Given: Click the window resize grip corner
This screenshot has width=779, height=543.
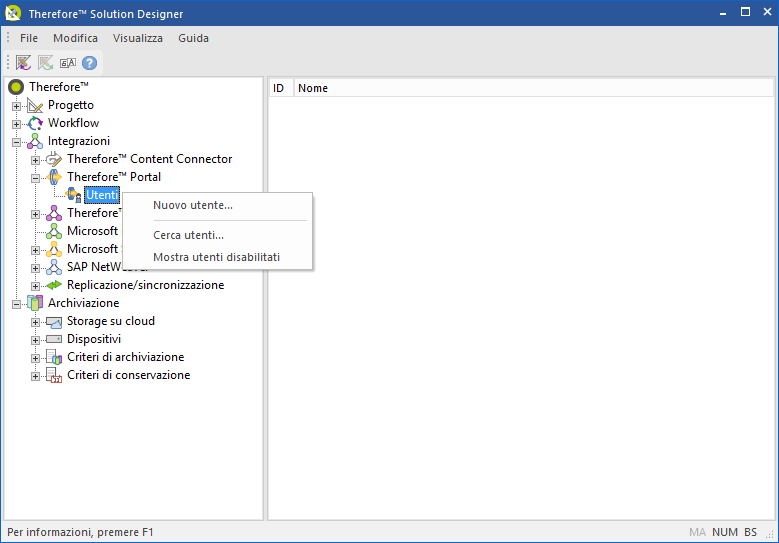Looking at the screenshot, I should pyautogui.click(x=771, y=535).
